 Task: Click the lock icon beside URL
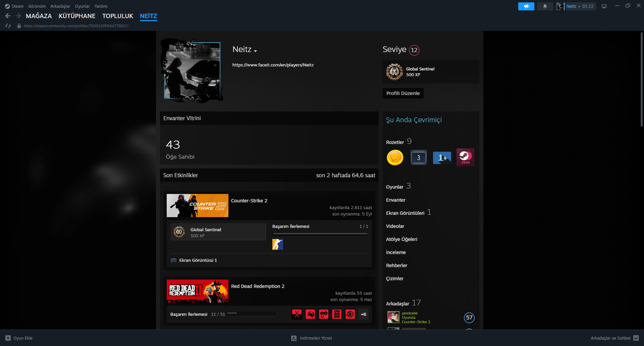click(19, 26)
